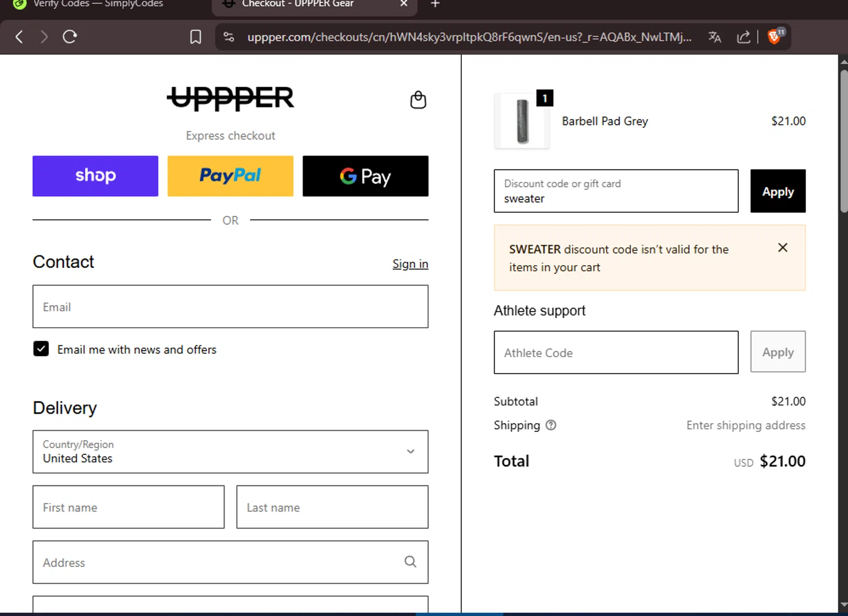Pay using Google Pay button
This screenshot has height=616, width=848.
click(x=366, y=176)
